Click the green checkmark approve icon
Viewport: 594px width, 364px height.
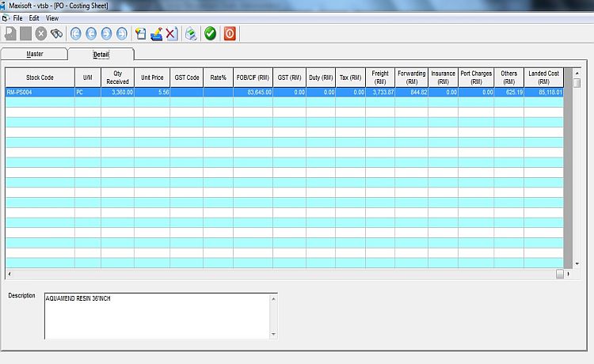210,33
